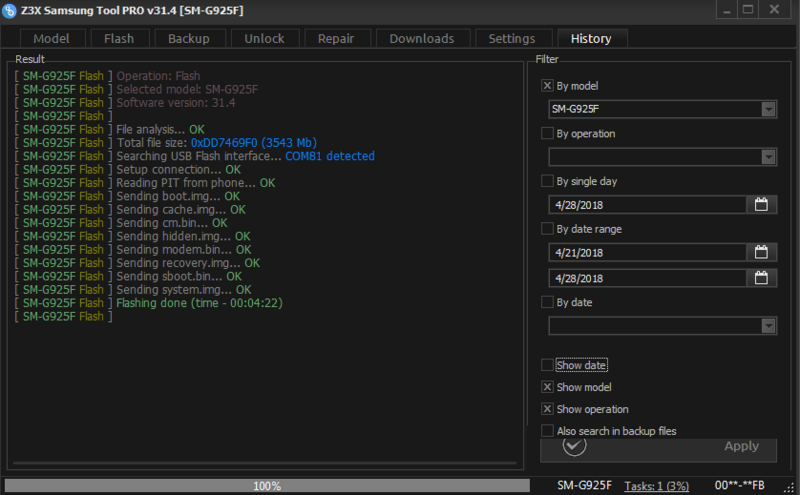Select log line 'Sending system.img... OK'
The height and width of the screenshot is (495, 800).
(x=184, y=290)
